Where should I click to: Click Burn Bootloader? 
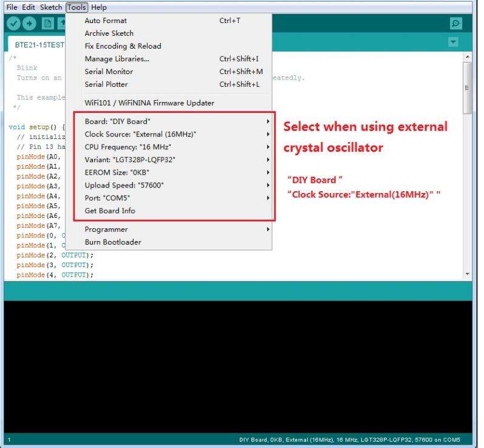coord(169,242)
